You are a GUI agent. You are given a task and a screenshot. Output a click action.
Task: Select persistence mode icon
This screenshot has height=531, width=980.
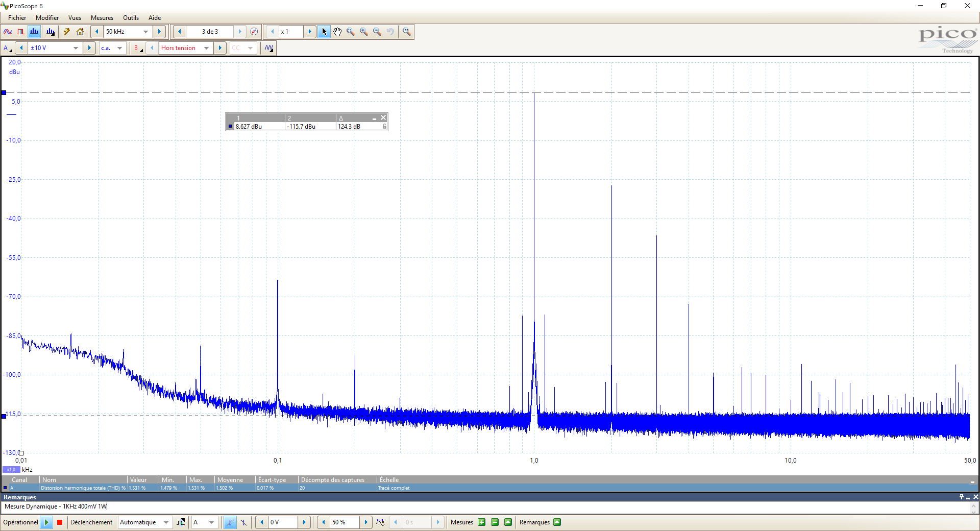pyautogui.click(x=21, y=32)
